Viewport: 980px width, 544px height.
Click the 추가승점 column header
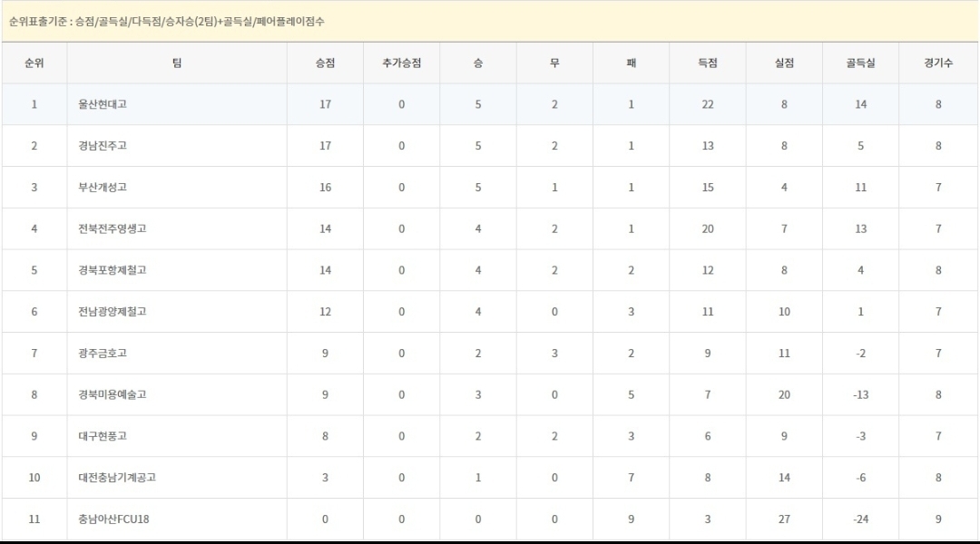401,63
